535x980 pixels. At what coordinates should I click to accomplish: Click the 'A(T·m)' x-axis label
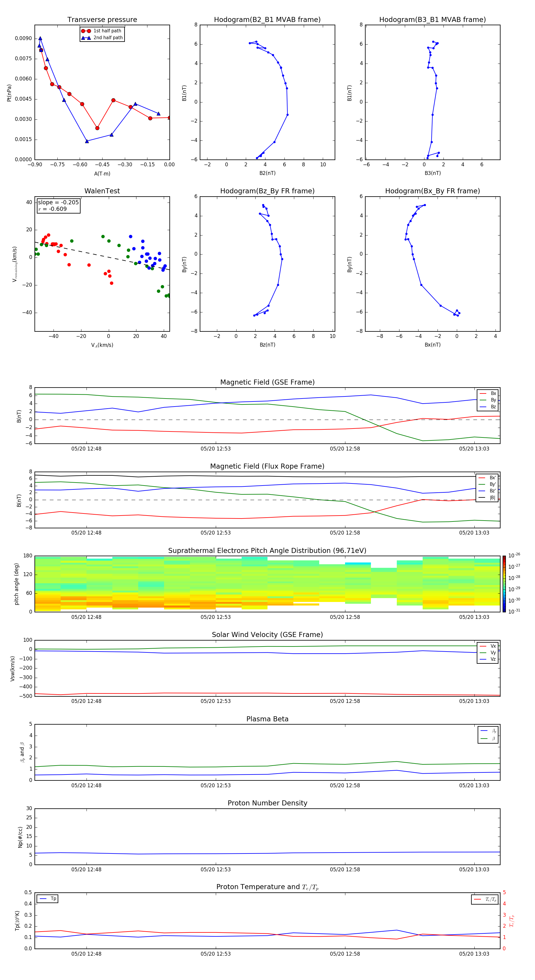click(102, 173)
